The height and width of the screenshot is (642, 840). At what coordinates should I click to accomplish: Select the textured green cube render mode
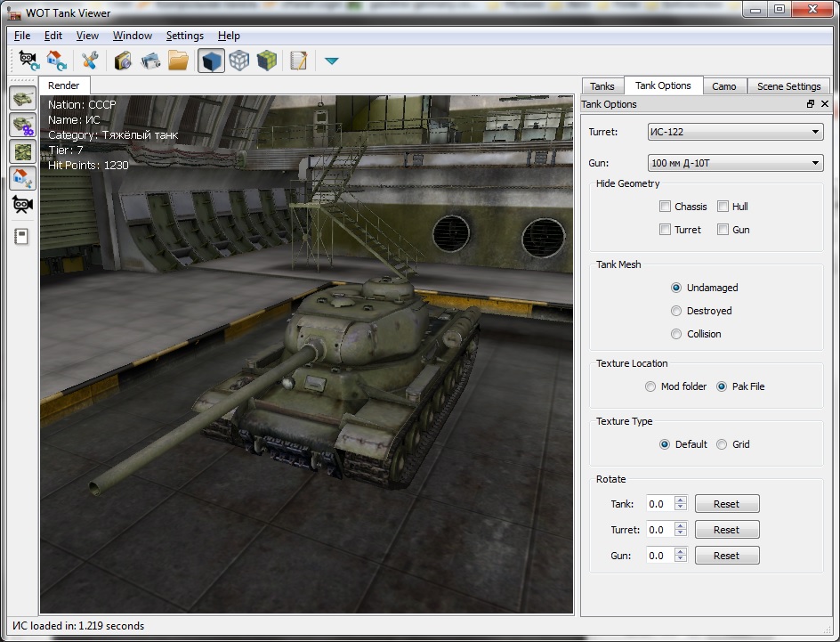(x=266, y=61)
